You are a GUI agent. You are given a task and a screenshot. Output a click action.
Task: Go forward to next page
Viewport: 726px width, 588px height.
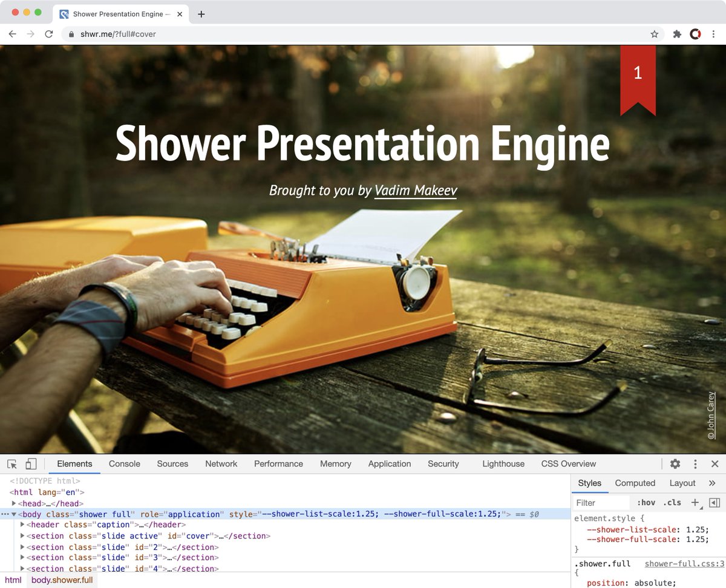(x=31, y=34)
